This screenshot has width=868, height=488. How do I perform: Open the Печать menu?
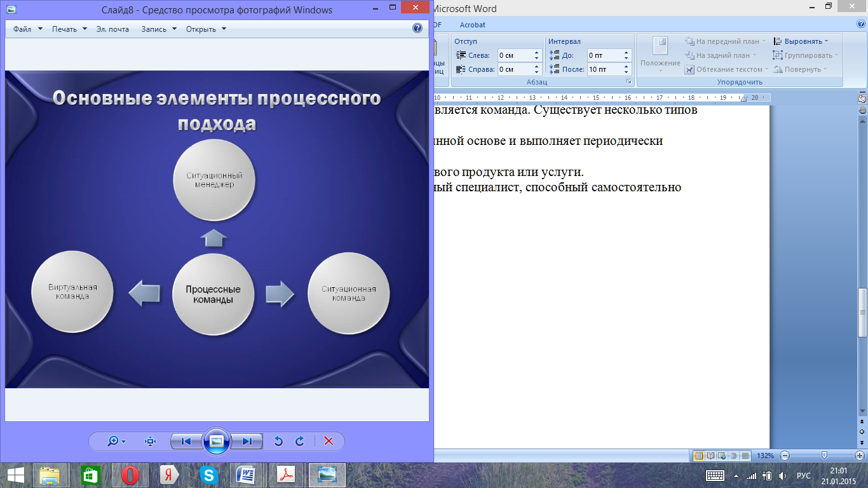click(69, 29)
